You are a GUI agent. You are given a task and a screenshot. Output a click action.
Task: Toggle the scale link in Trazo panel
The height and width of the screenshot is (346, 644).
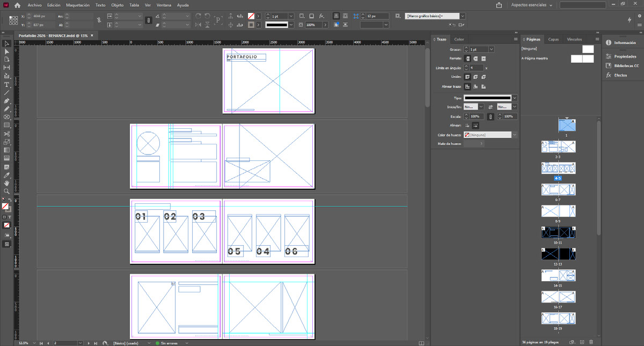pyautogui.click(x=490, y=116)
